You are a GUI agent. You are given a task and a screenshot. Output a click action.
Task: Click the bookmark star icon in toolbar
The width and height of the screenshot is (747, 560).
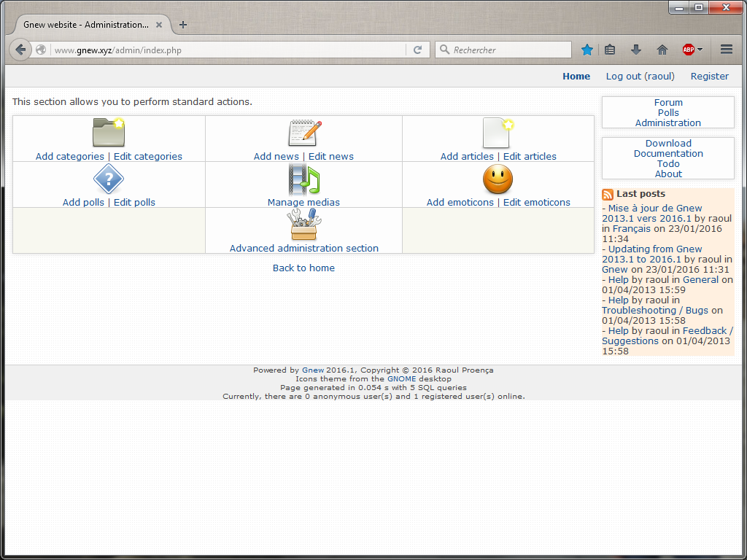(x=587, y=50)
